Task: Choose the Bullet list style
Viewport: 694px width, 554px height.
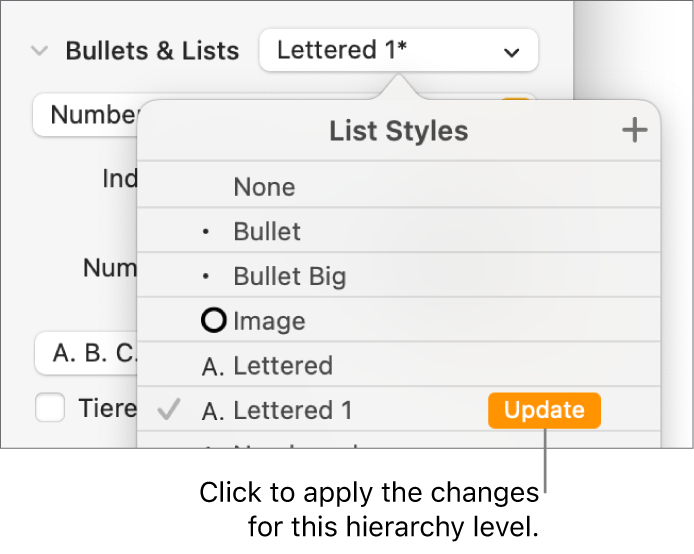Action: click(267, 232)
